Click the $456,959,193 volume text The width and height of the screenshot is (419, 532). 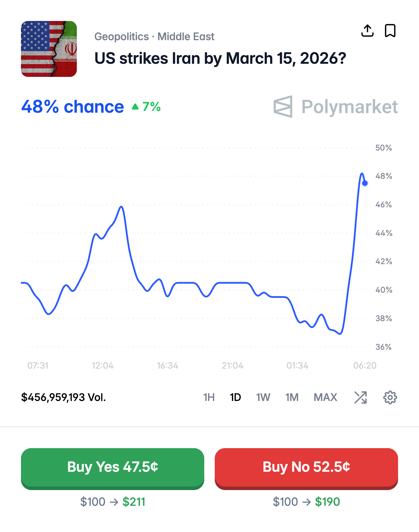pos(63,397)
